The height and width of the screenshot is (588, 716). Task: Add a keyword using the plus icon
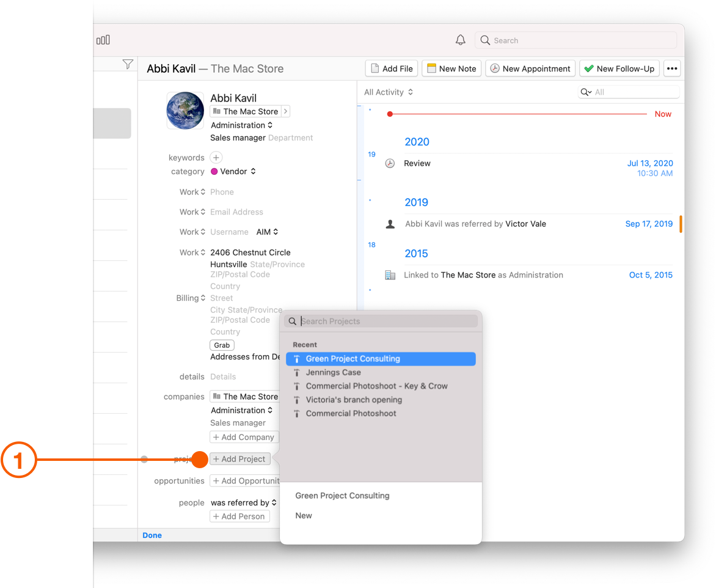click(x=216, y=157)
